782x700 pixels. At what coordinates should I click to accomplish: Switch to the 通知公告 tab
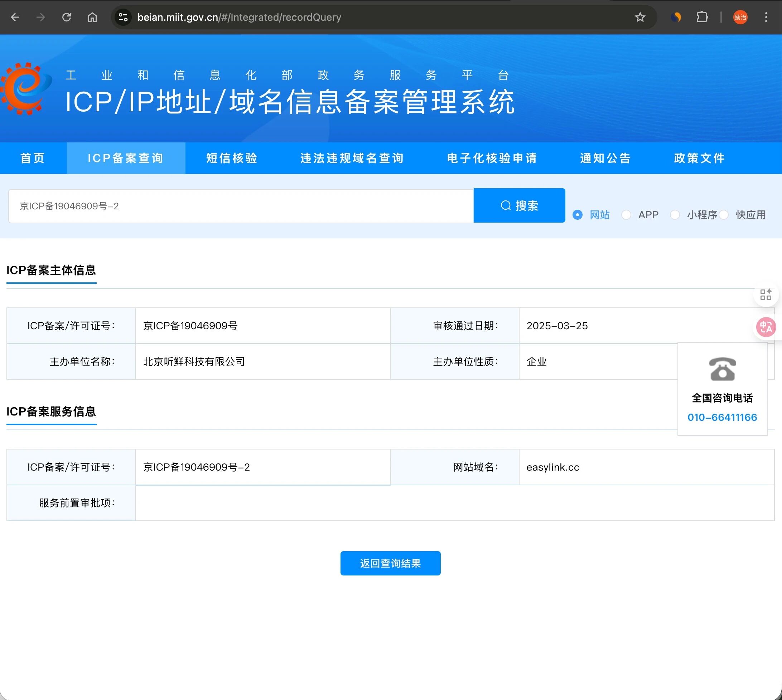coord(605,158)
